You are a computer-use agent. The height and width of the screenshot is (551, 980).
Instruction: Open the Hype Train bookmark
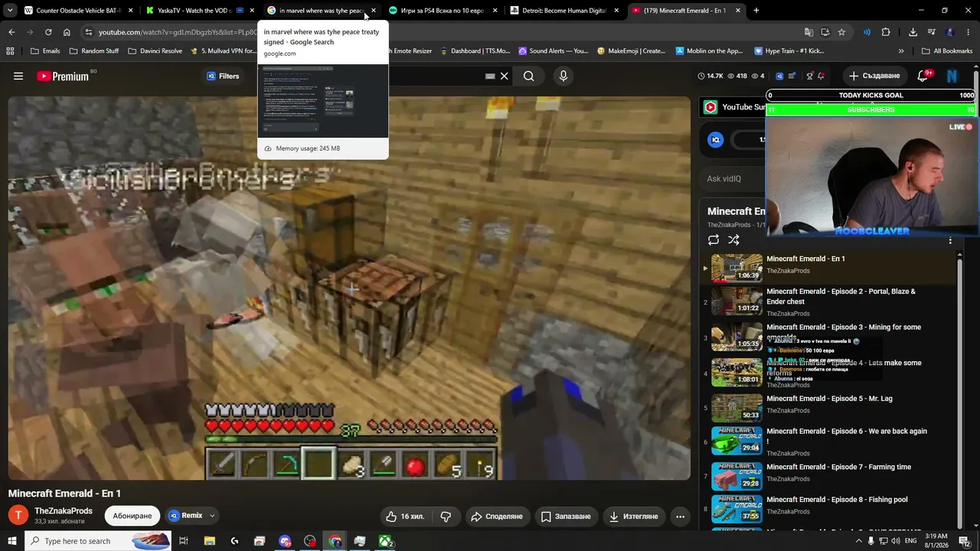coord(789,51)
